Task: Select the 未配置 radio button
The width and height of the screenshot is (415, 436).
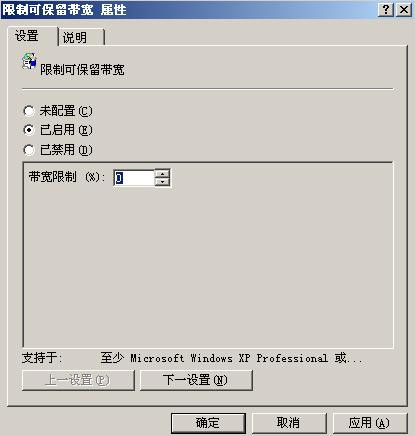Action: click(x=29, y=111)
